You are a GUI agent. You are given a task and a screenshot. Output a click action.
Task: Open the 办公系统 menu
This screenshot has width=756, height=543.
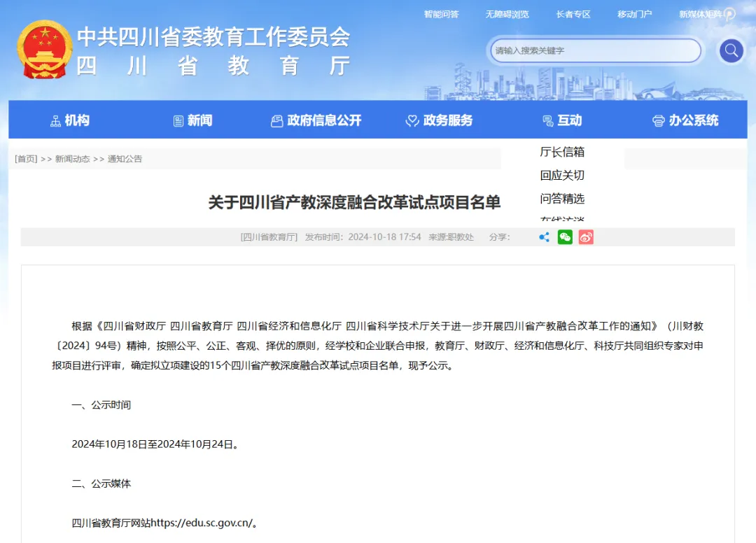click(685, 120)
